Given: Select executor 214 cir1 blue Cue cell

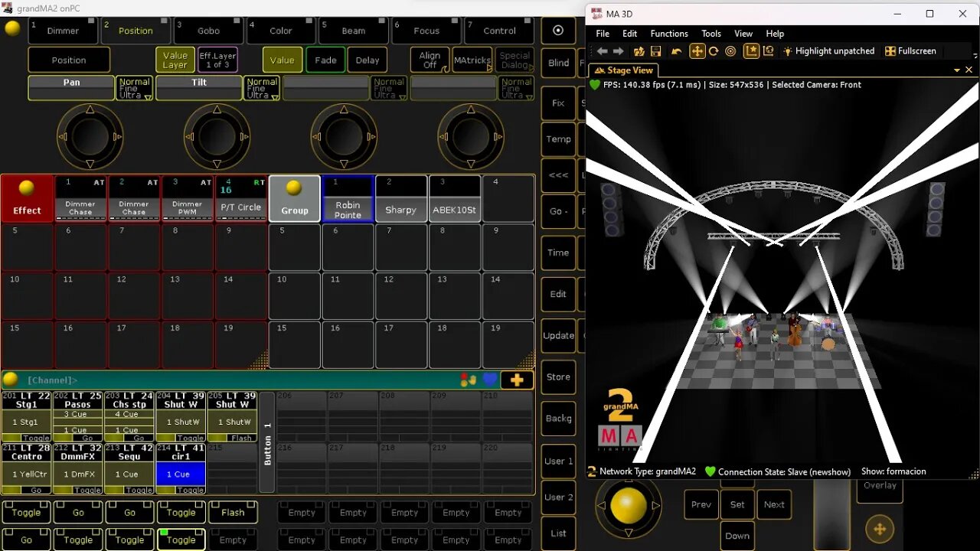Looking at the screenshot, I should pos(181,474).
